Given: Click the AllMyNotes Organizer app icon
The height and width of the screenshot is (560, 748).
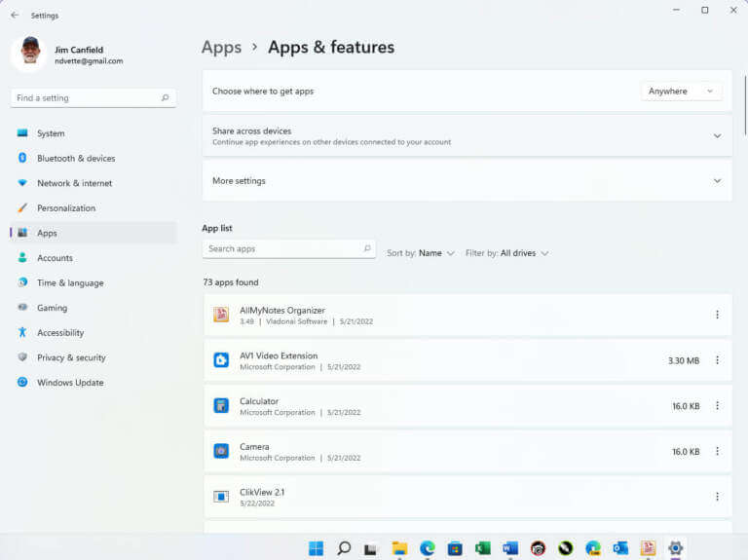Looking at the screenshot, I should 221,315.
